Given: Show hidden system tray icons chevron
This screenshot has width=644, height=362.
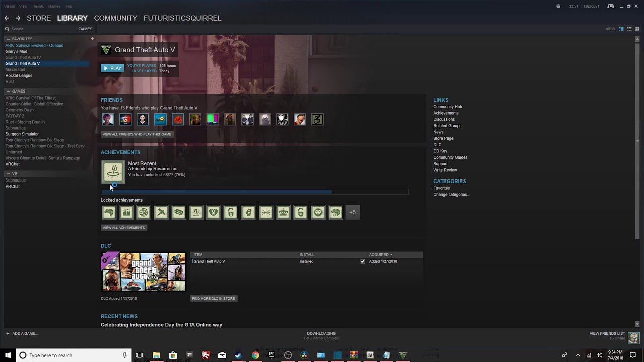Looking at the screenshot, I should pos(577,355).
